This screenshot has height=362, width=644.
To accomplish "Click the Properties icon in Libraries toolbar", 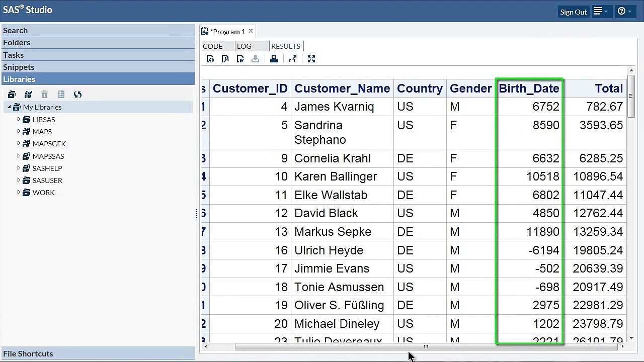I will click(x=61, y=95).
